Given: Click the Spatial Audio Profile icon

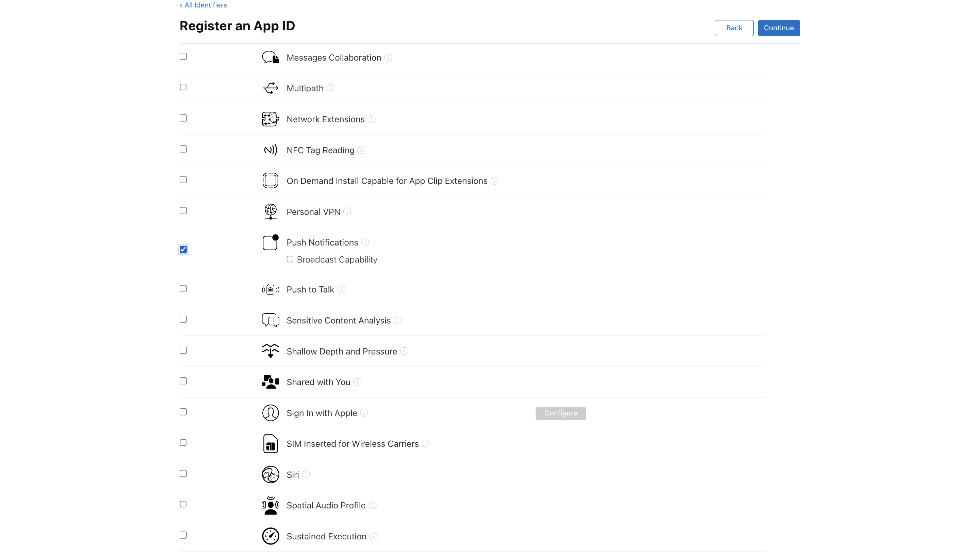Looking at the screenshot, I should coord(271,505).
